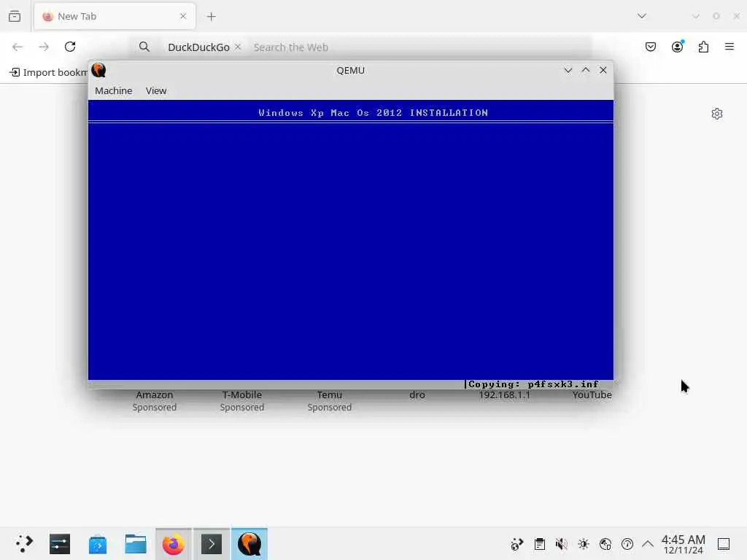Image resolution: width=747 pixels, height=560 pixels.
Task: Minimize the Firefox window
Action: point(695,16)
